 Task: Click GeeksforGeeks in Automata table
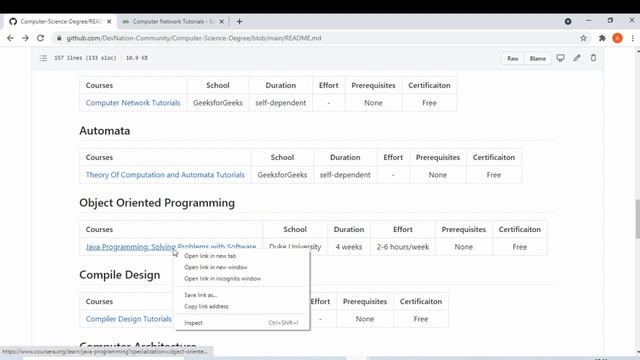coord(282,175)
